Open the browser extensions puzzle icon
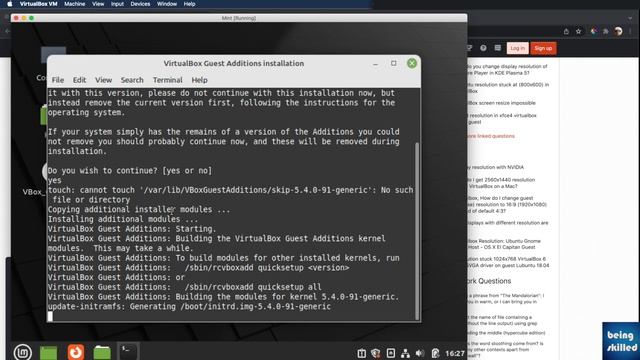 click(606, 31)
